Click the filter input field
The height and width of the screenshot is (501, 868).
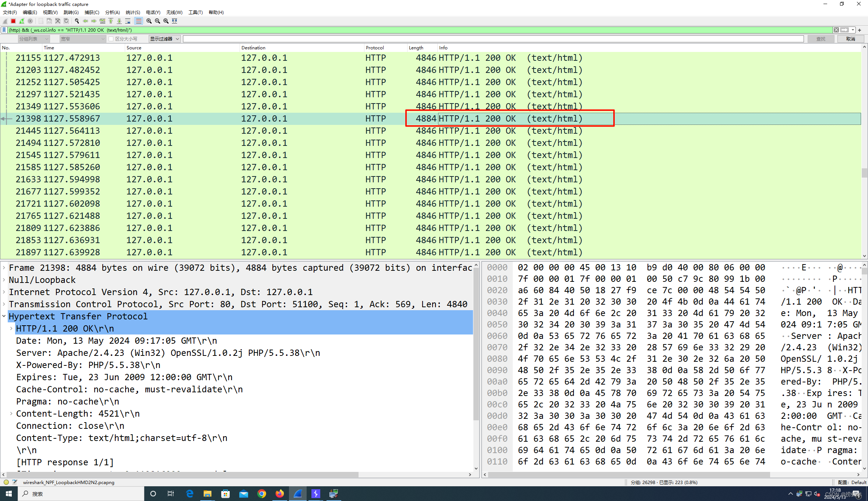point(417,30)
